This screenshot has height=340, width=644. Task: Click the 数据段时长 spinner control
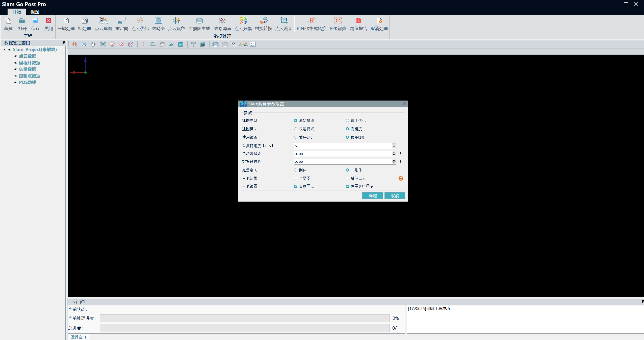394,161
